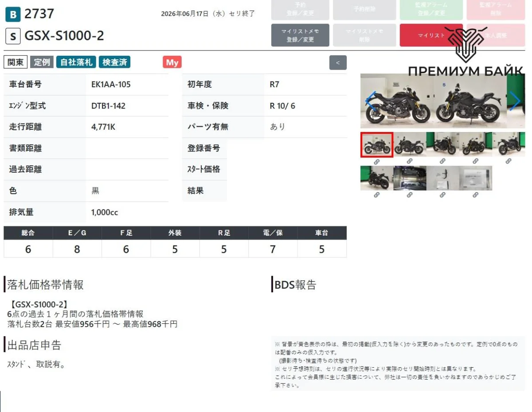Click the greyed マイリストメモ 削除 button
This screenshot has height=412, width=532.
364,35
